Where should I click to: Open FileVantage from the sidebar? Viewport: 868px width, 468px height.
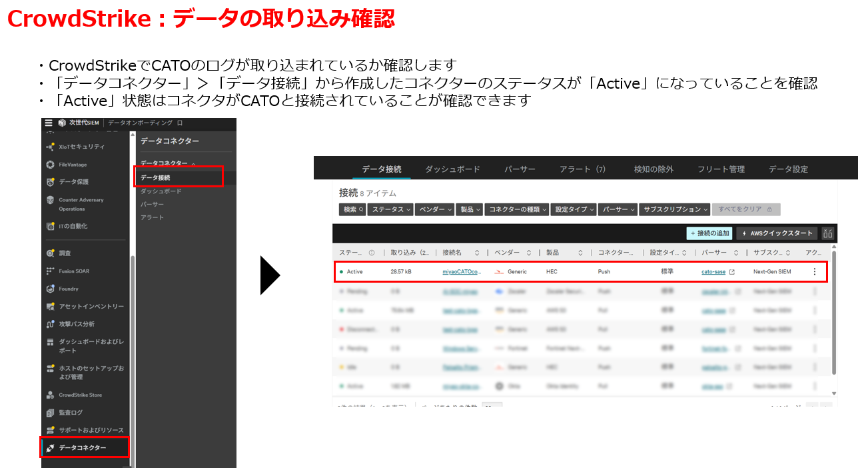tap(73, 165)
